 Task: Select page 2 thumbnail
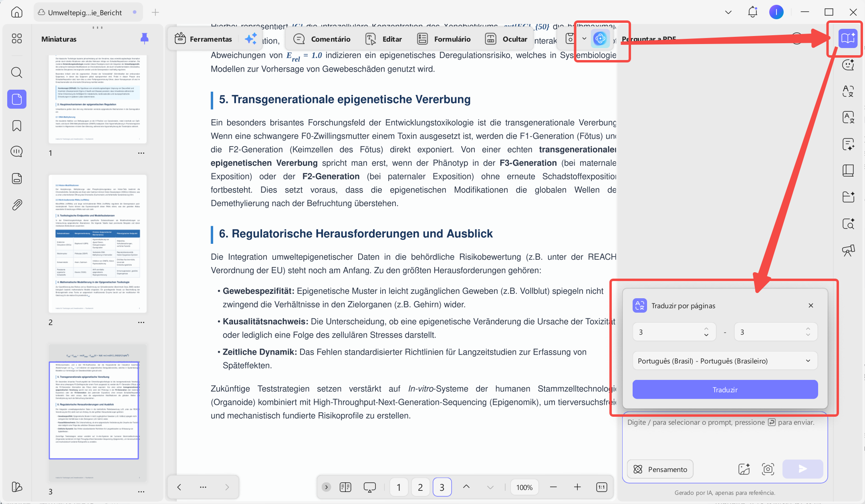tap(97, 243)
